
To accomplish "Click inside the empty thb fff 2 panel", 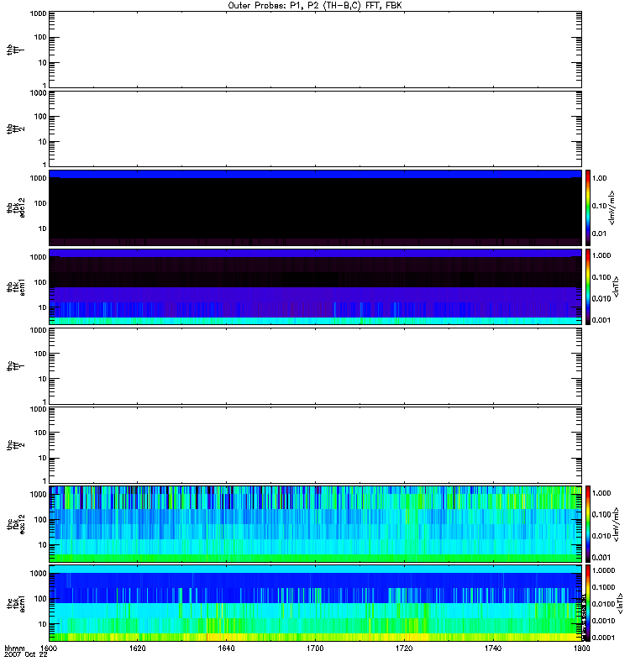I will click(314, 128).
